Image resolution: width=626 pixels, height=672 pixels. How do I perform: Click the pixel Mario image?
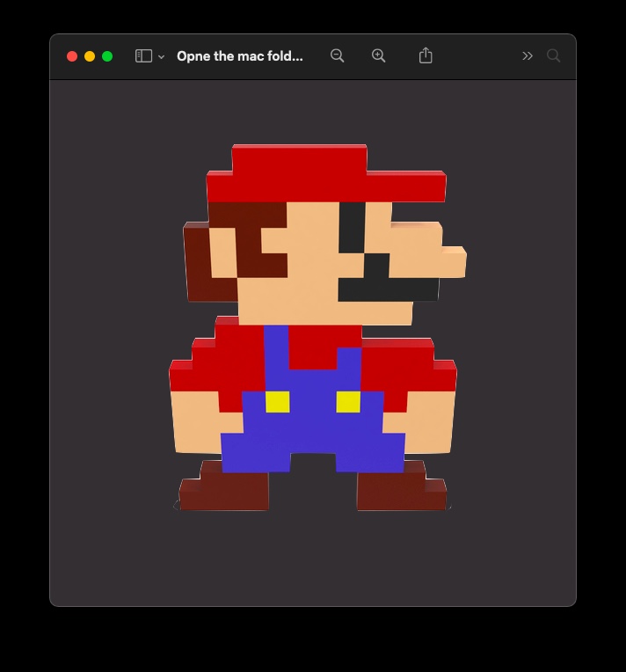(x=317, y=327)
